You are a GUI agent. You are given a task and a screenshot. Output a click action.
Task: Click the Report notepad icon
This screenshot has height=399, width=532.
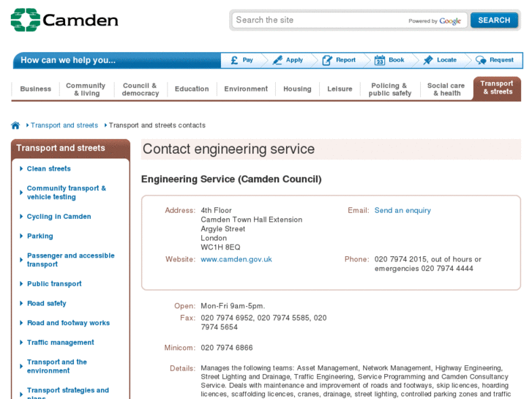point(327,60)
